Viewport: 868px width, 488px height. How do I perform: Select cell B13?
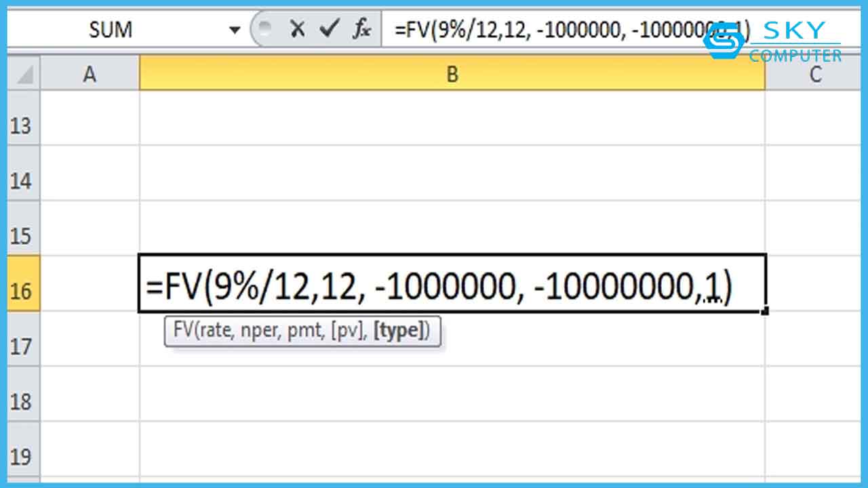[x=452, y=118]
